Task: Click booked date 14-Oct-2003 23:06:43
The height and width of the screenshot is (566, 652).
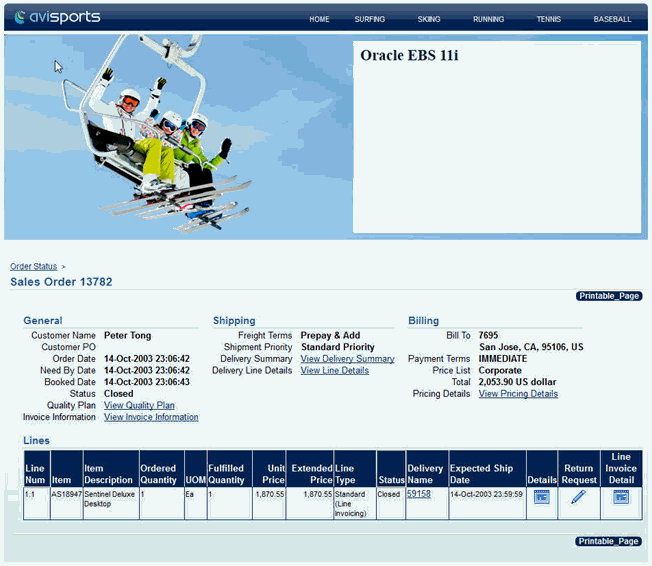Action: pyautogui.click(x=147, y=382)
